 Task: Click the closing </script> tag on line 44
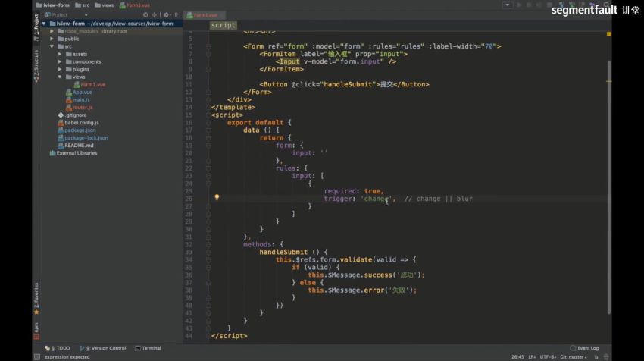click(x=229, y=336)
